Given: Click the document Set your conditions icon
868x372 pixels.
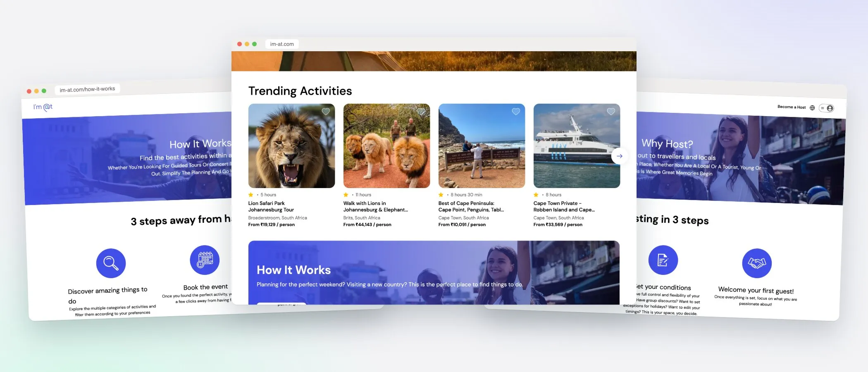Looking at the screenshot, I should (663, 260).
